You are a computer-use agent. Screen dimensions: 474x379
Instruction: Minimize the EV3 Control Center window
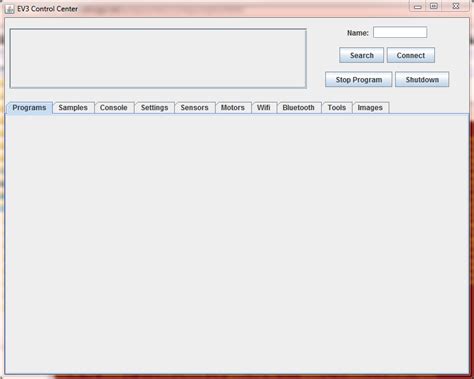coord(418,6)
